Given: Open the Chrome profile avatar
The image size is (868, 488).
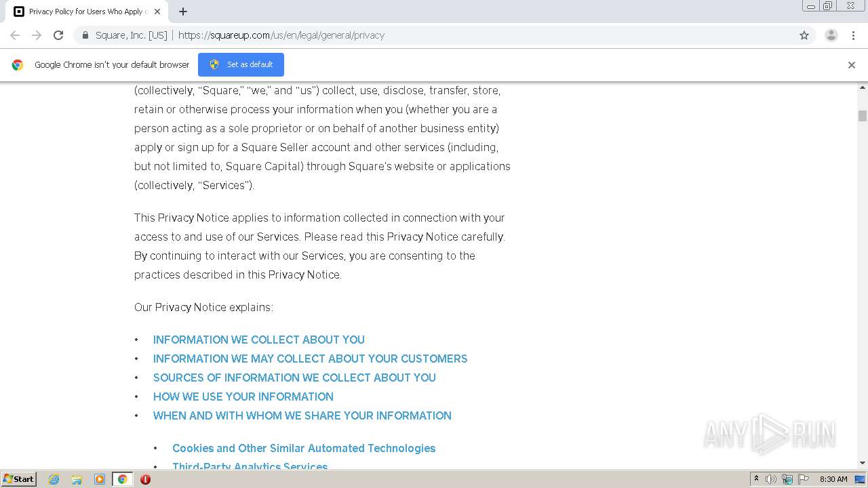Looking at the screenshot, I should pos(831,35).
